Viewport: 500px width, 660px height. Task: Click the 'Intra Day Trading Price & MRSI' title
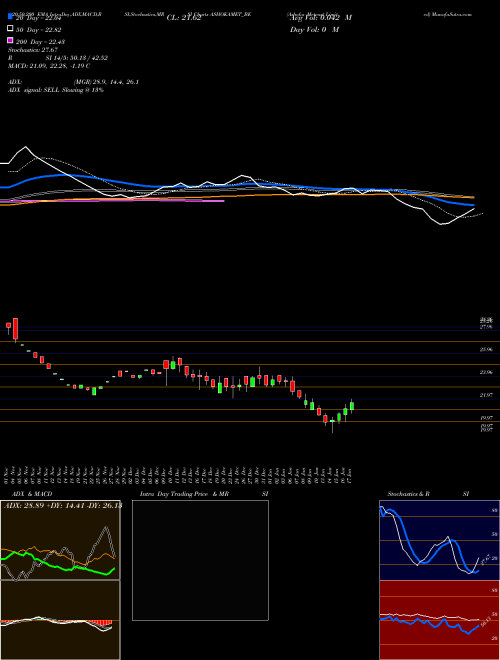pyautogui.click(x=204, y=494)
